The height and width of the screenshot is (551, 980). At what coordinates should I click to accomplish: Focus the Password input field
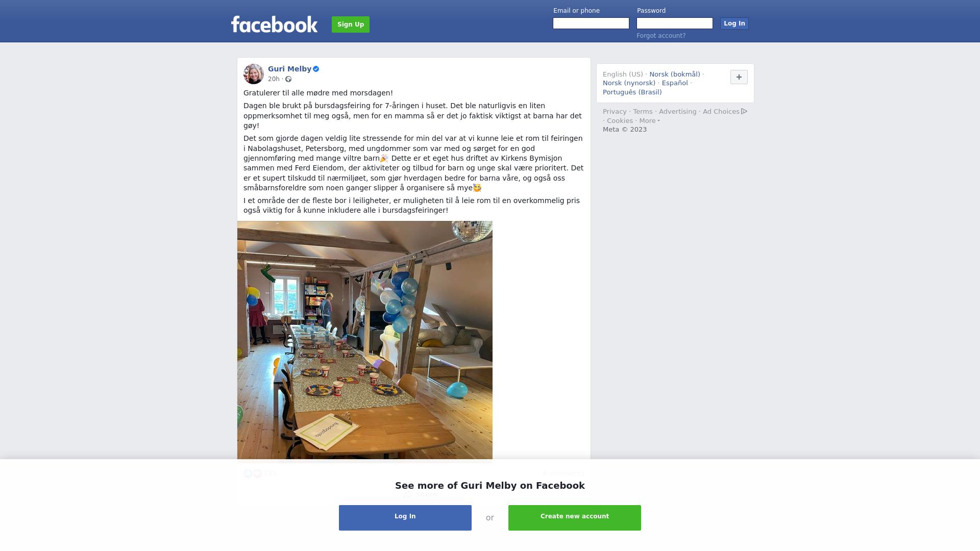pyautogui.click(x=675, y=23)
